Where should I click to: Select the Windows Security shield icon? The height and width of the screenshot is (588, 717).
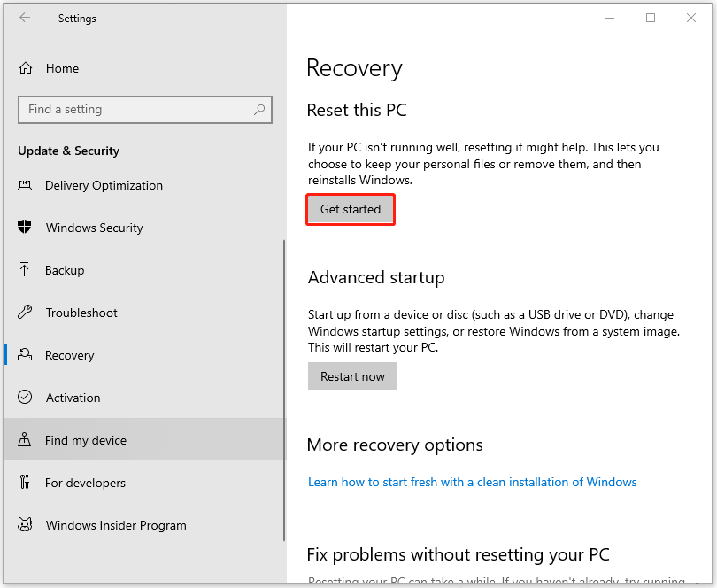tap(26, 228)
